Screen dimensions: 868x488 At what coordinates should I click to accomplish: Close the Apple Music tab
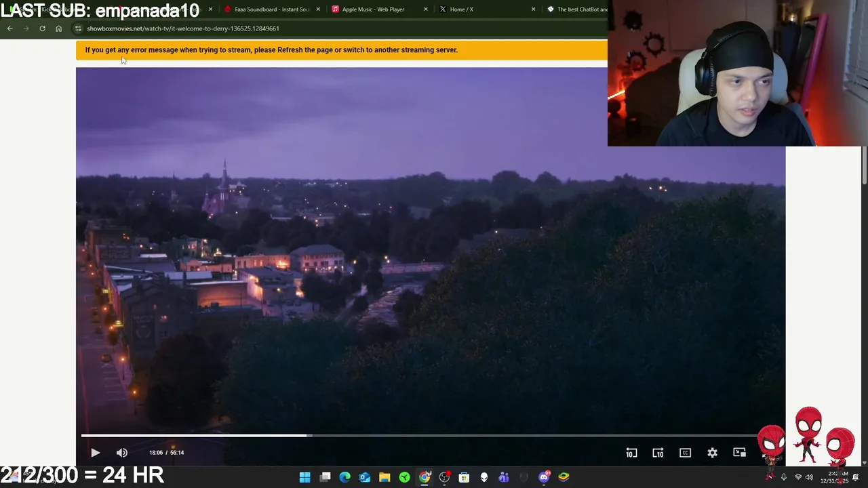click(426, 9)
